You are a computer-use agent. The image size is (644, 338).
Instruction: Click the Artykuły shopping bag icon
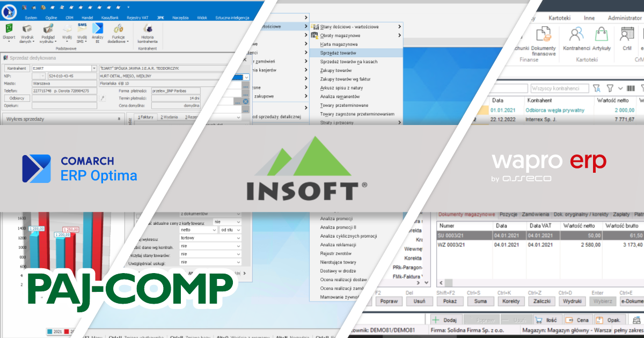(601, 36)
